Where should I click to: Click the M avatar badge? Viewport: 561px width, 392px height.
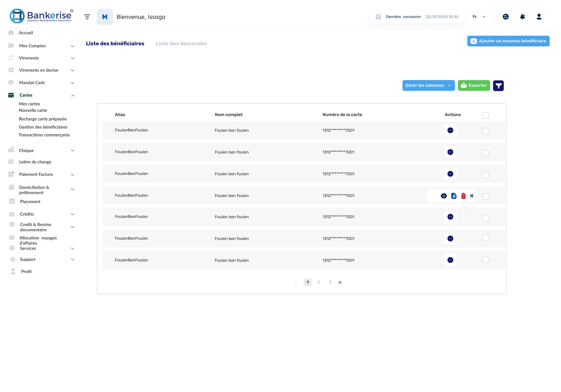pyautogui.click(x=105, y=17)
